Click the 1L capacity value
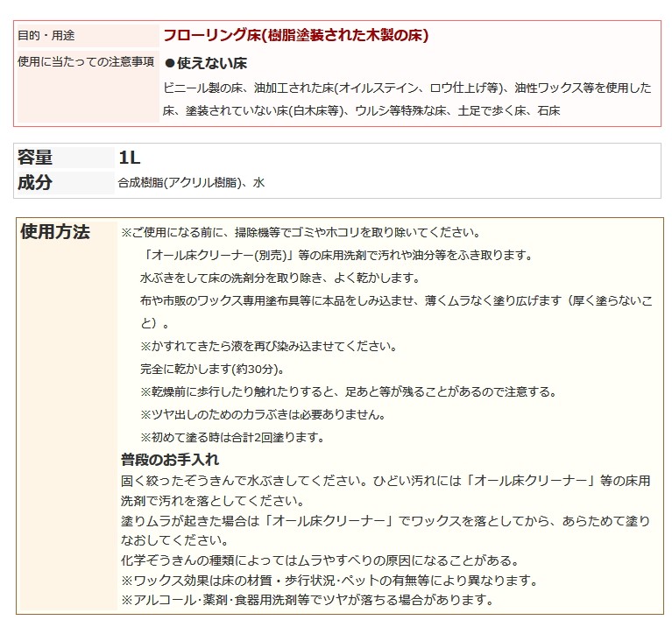This screenshot has height=627, width=672. [x=130, y=158]
